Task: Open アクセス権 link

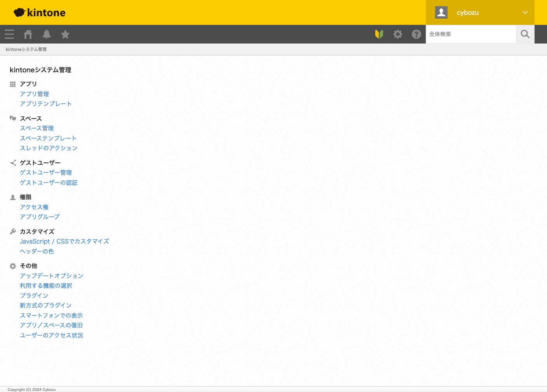Action: [34, 207]
